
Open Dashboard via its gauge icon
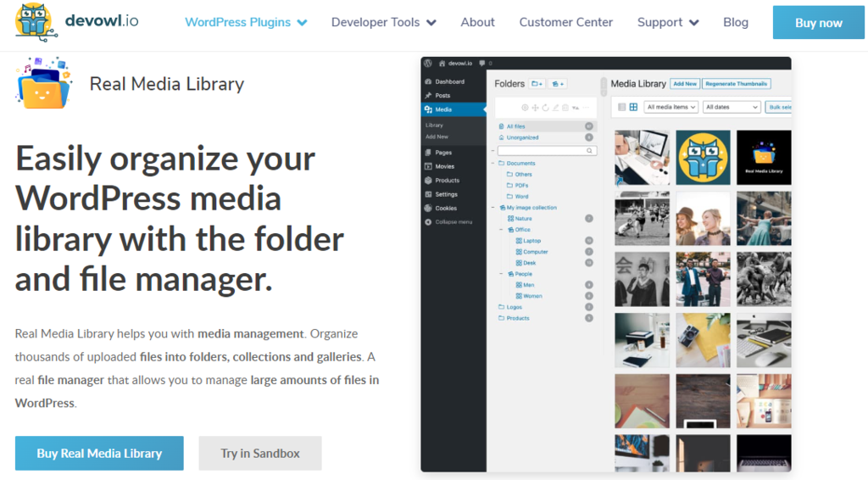click(x=428, y=81)
